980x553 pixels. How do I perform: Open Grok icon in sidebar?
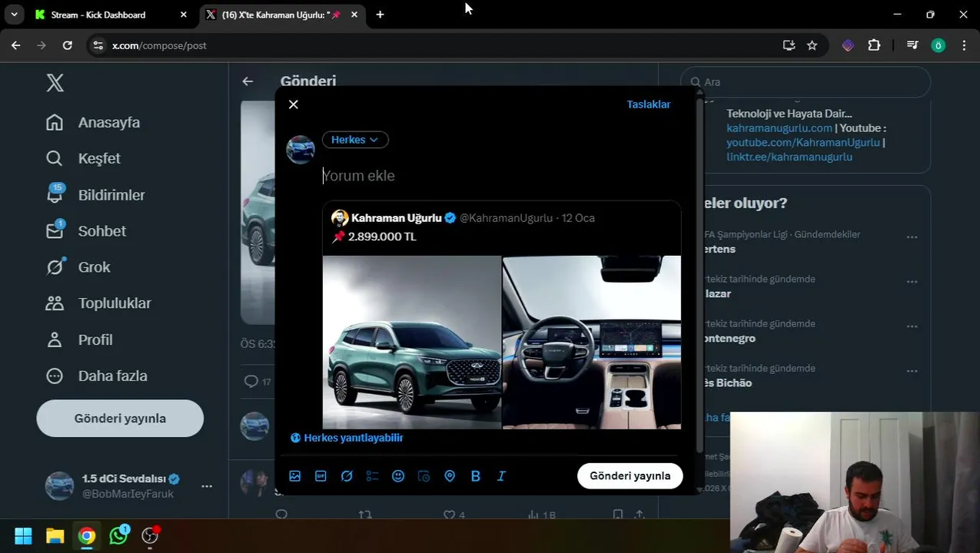click(x=55, y=267)
